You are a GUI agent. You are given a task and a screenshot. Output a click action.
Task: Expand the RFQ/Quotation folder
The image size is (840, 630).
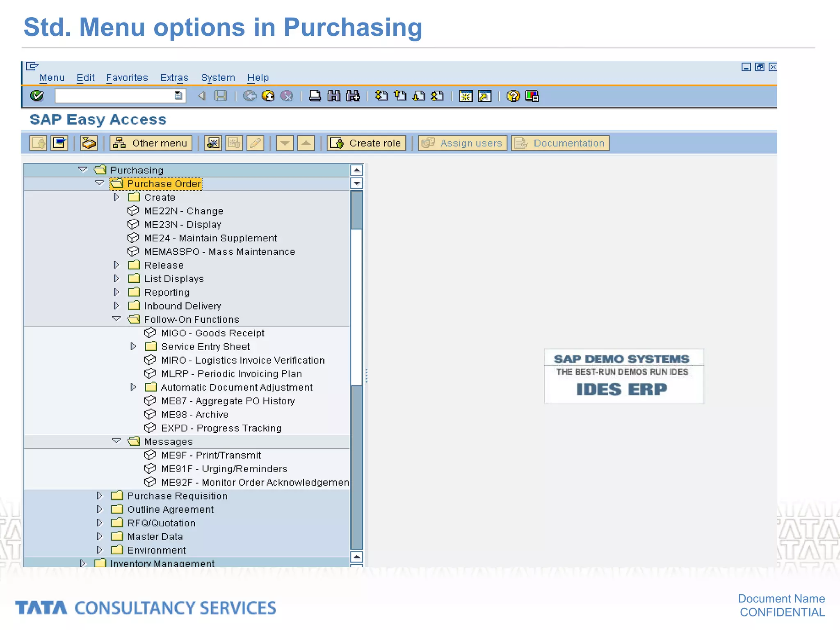pos(100,523)
